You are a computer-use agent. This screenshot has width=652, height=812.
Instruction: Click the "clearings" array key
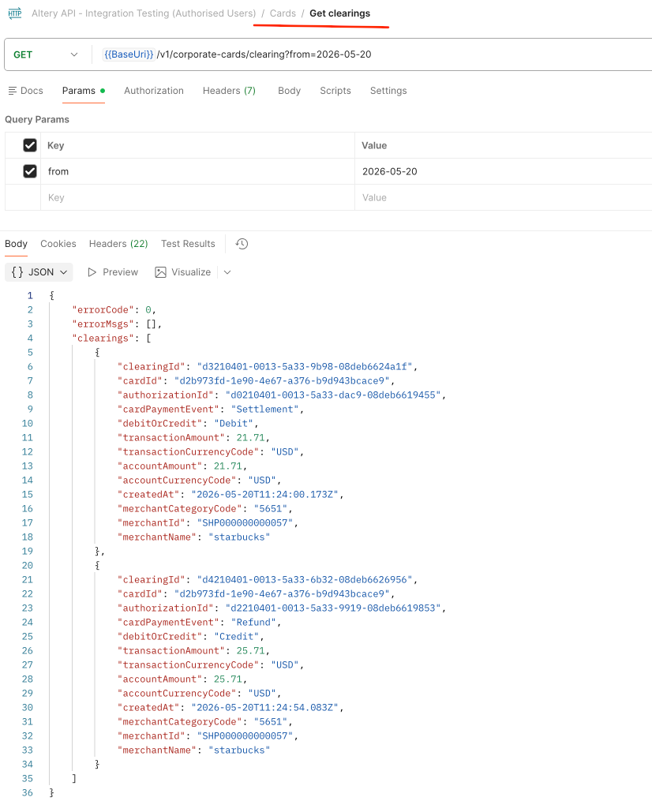pyautogui.click(x=103, y=339)
